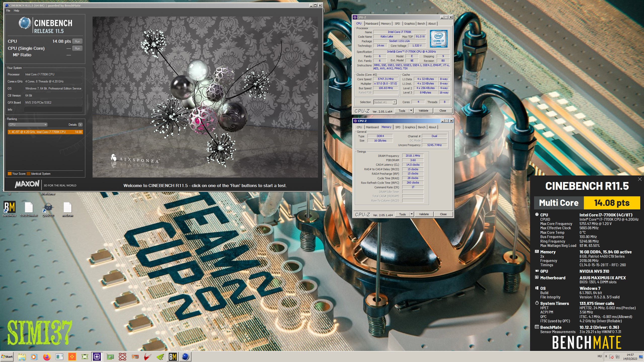Open Mainboard tab in lower CPU-Z
This screenshot has width=644, height=362.
(x=372, y=127)
